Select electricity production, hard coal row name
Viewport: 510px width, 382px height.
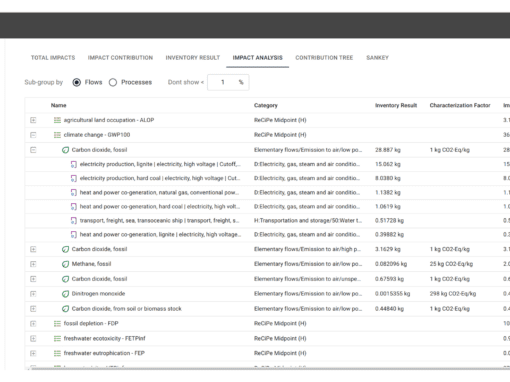click(160, 178)
